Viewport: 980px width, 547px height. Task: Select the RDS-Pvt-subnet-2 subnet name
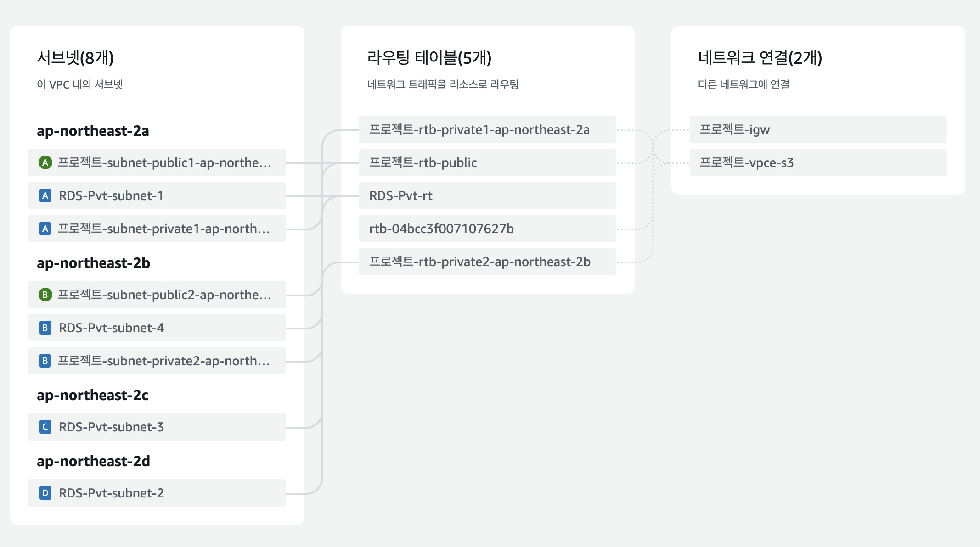(111, 493)
